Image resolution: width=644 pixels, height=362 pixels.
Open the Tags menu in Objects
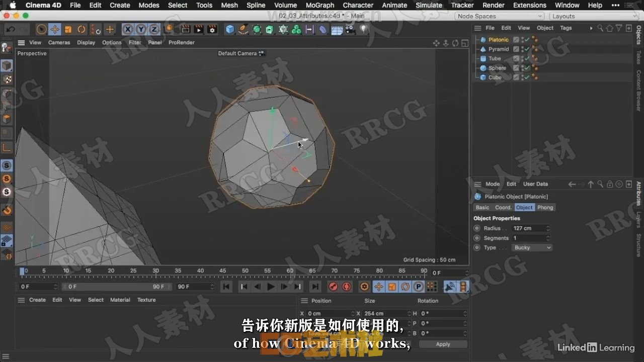coord(566,28)
